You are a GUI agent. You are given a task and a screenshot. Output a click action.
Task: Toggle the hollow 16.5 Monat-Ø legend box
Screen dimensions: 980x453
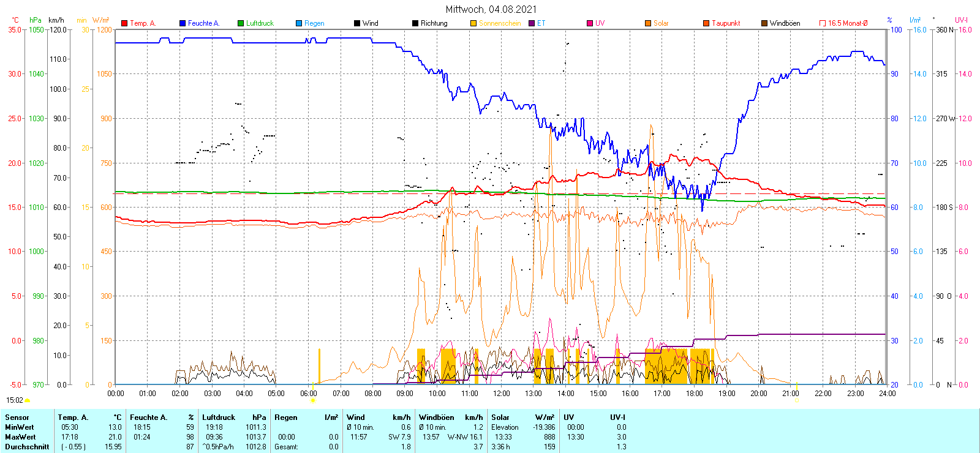pos(823,23)
